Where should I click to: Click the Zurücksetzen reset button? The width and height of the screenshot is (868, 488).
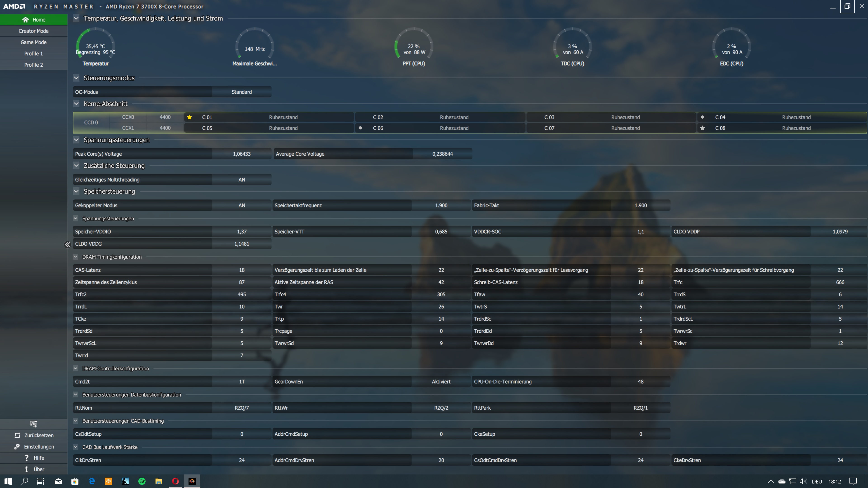(x=33, y=435)
